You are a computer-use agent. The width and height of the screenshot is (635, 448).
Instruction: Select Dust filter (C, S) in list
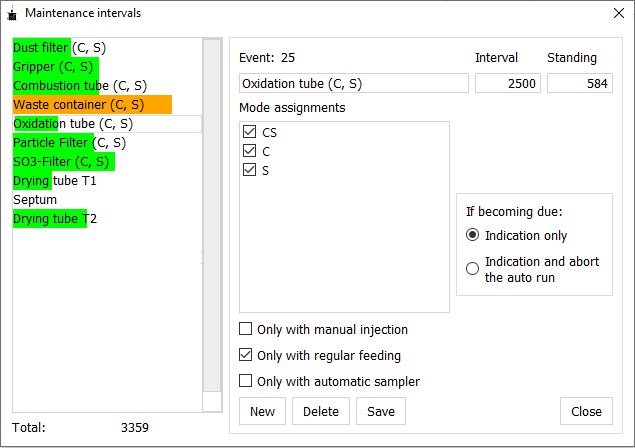(59, 48)
